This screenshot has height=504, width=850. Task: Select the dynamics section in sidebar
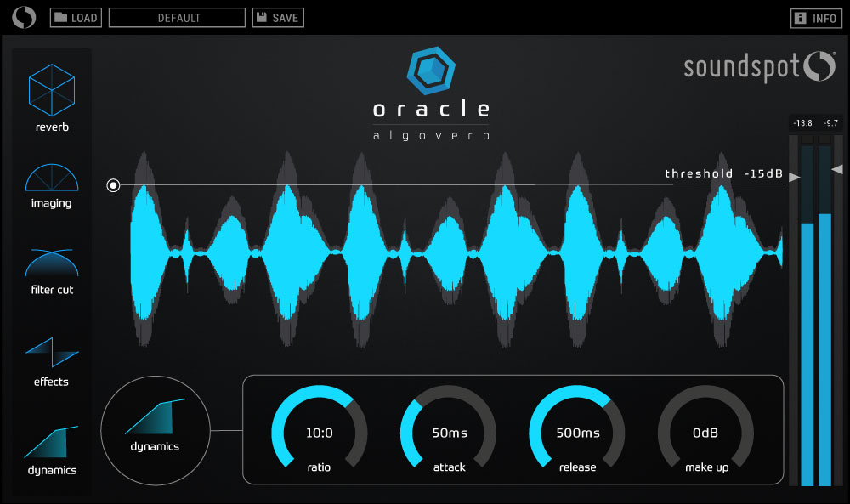point(52,450)
